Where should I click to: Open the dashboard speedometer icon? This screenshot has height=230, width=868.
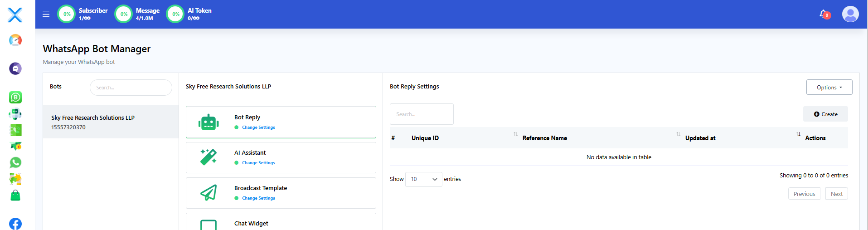[15, 40]
